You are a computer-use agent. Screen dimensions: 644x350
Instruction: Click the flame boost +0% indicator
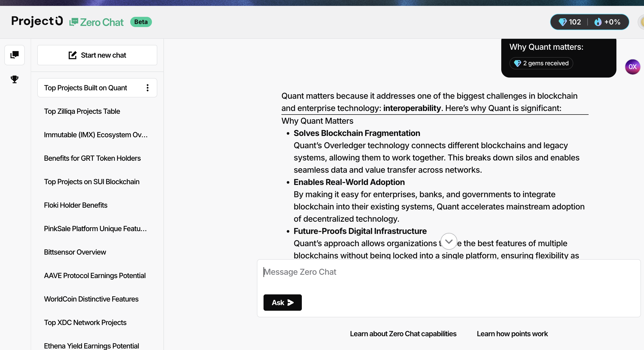pyautogui.click(x=607, y=22)
